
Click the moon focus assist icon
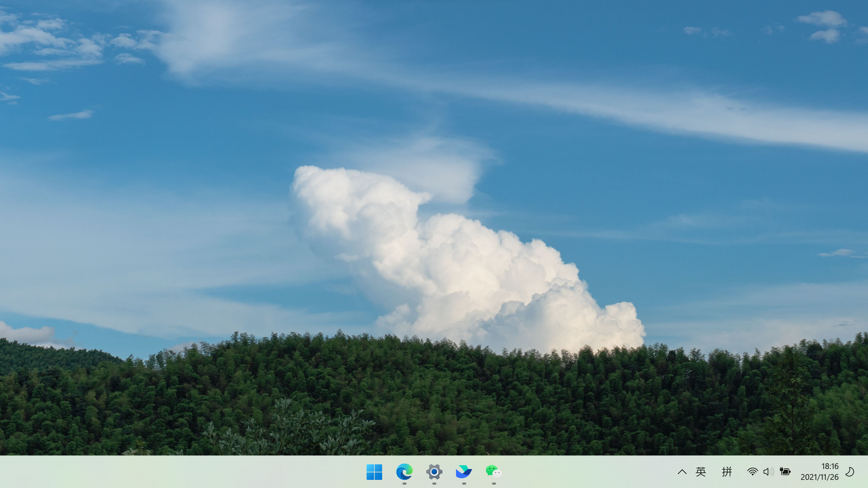[850, 472]
